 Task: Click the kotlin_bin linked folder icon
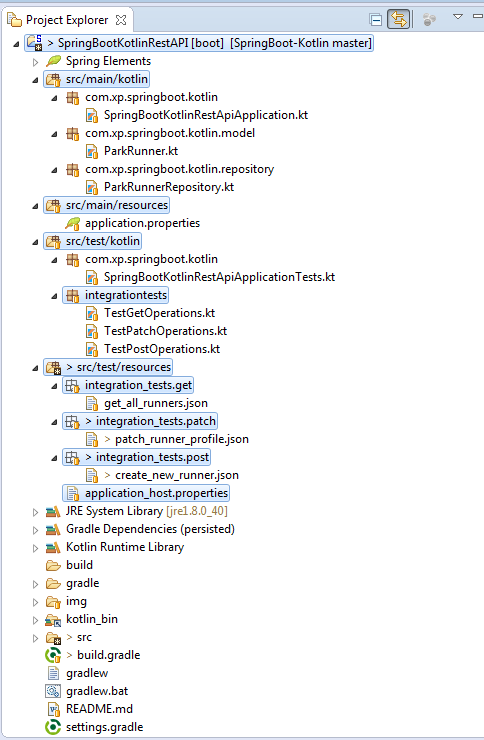[x=53, y=619]
